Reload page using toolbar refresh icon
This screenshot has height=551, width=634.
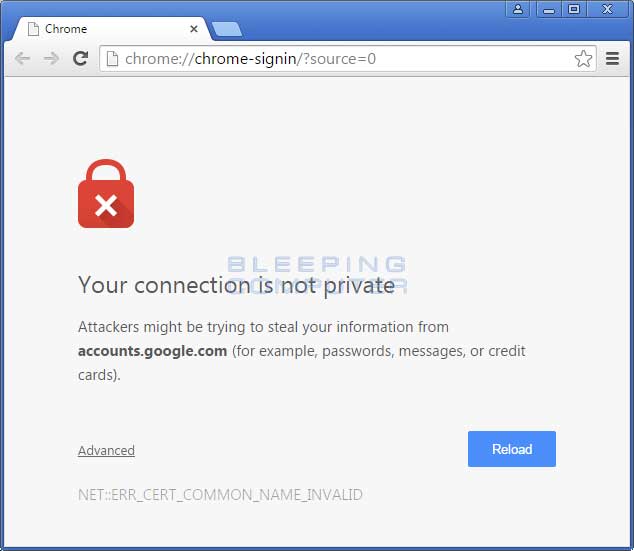80,59
